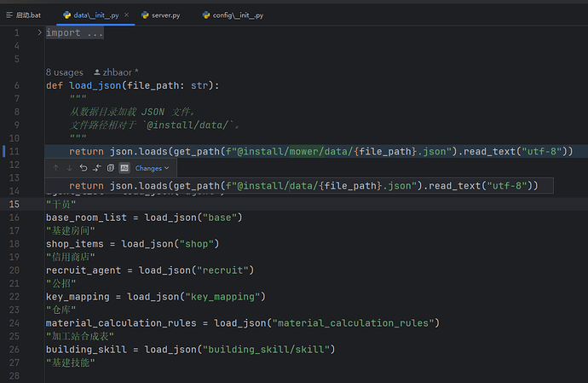Click line number 15 in gutter
The height and width of the screenshot is (383, 588).
click(14, 204)
